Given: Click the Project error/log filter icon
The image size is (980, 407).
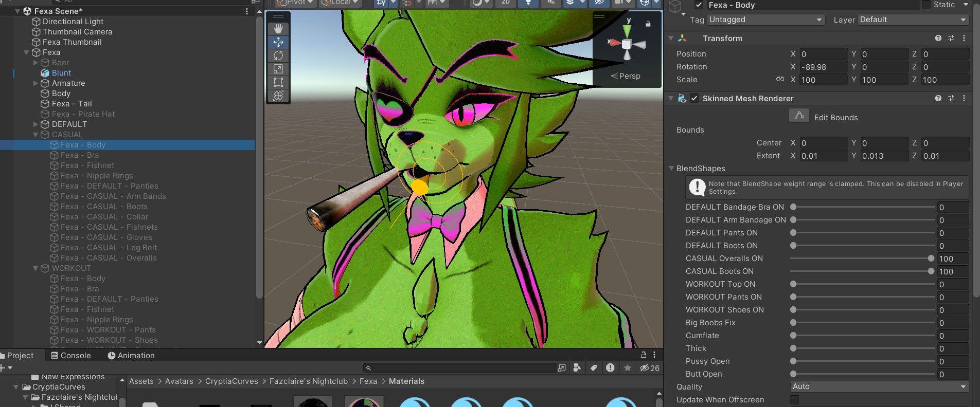Looking at the screenshot, I should (x=610, y=368).
